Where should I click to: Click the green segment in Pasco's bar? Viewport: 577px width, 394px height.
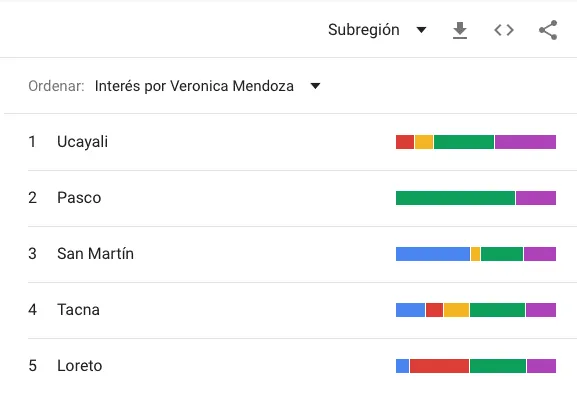[x=455, y=198]
